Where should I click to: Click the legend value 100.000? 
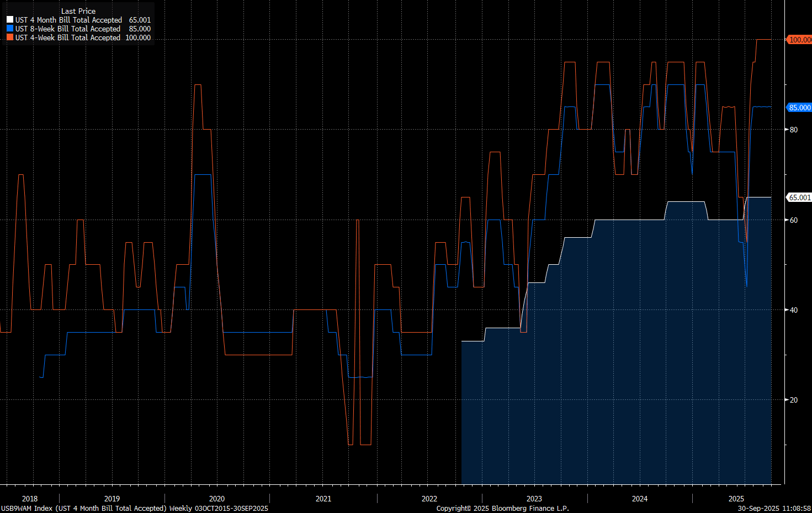pos(138,38)
